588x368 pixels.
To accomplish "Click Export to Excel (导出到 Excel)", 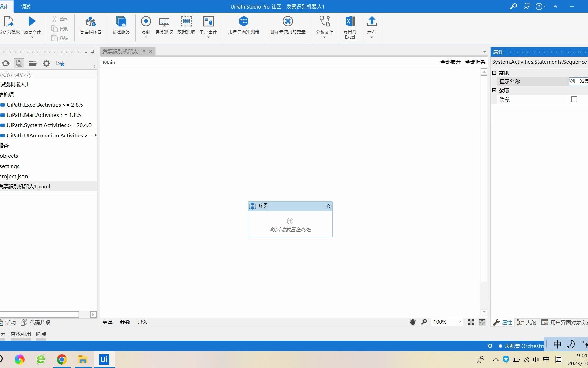I will pyautogui.click(x=350, y=27).
